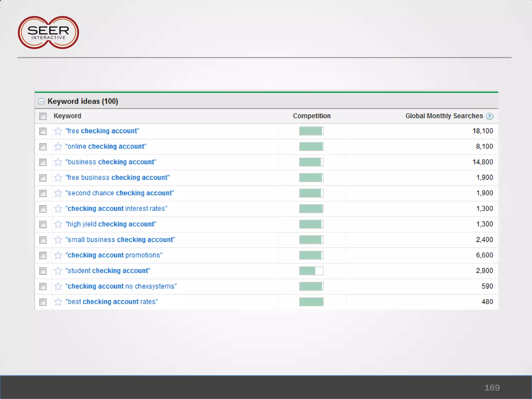Click the Global Monthly Searches help icon
Viewport: 532px width, 399px height.
pyautogui.click(x=490, y=116)
